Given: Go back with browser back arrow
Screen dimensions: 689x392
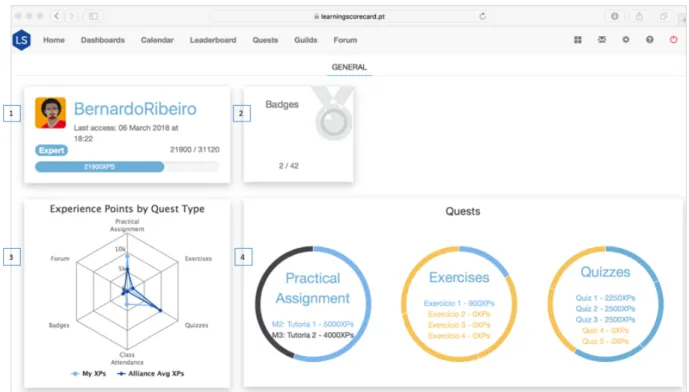Looking at the screenshot, I should pyautogui.click(x=57, y=16).
